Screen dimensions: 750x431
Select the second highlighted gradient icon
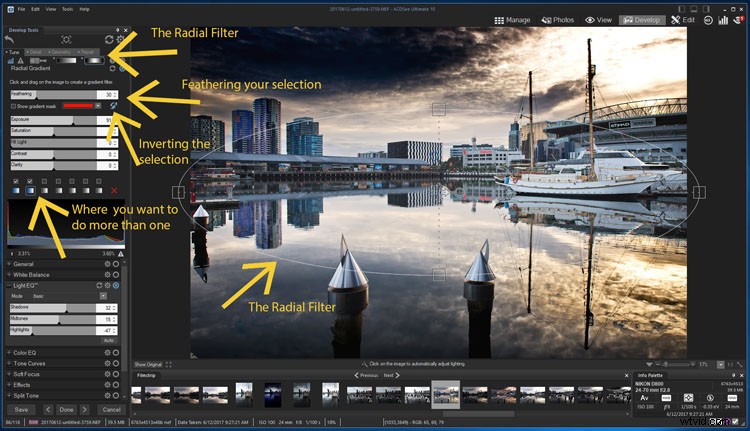click(30, 190)
